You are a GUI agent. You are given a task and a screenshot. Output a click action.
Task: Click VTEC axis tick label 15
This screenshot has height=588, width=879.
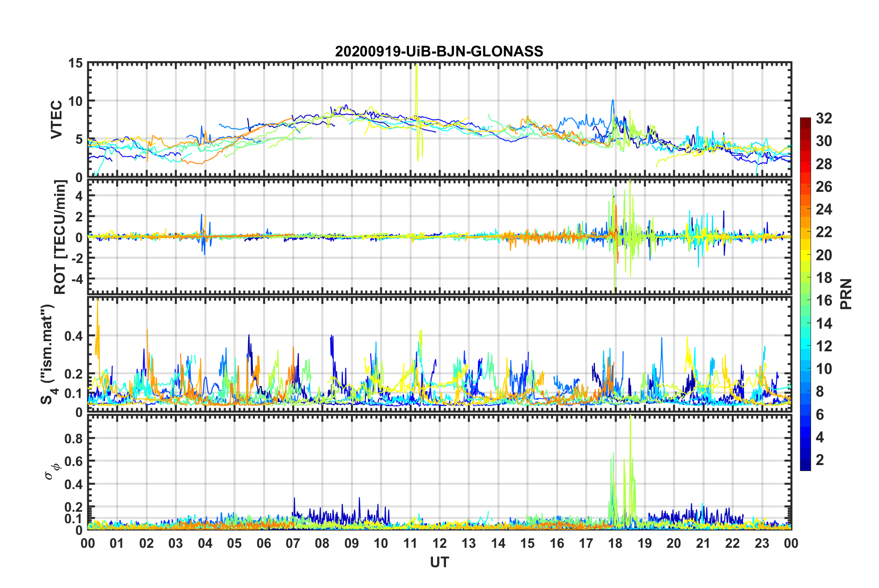pyautogui.click(x=76, y=63)
